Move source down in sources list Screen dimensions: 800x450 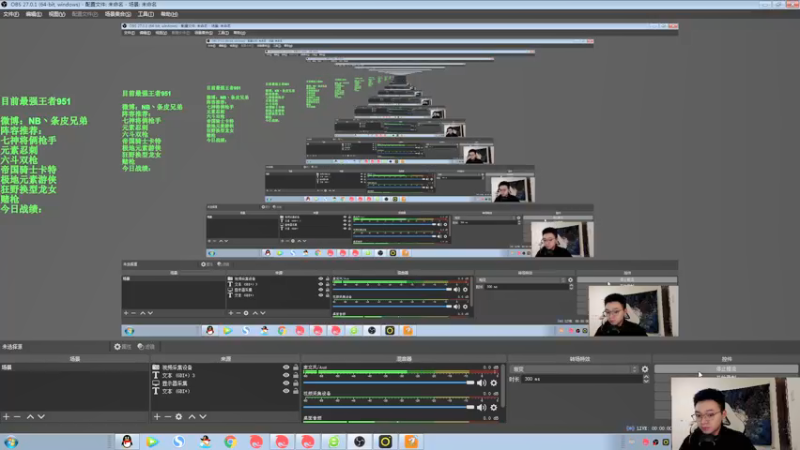[203, 417]
